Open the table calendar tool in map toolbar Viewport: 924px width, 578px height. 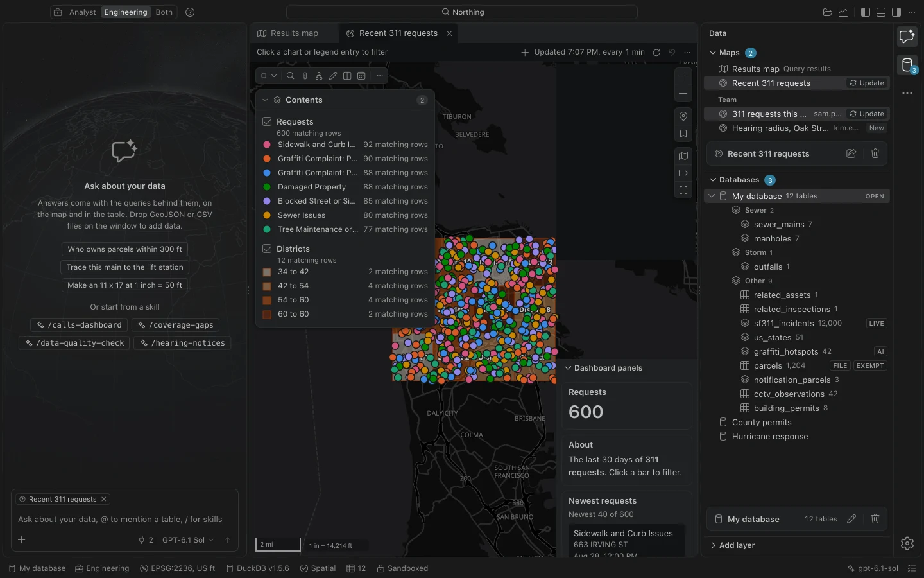click(x=361, y=76)
